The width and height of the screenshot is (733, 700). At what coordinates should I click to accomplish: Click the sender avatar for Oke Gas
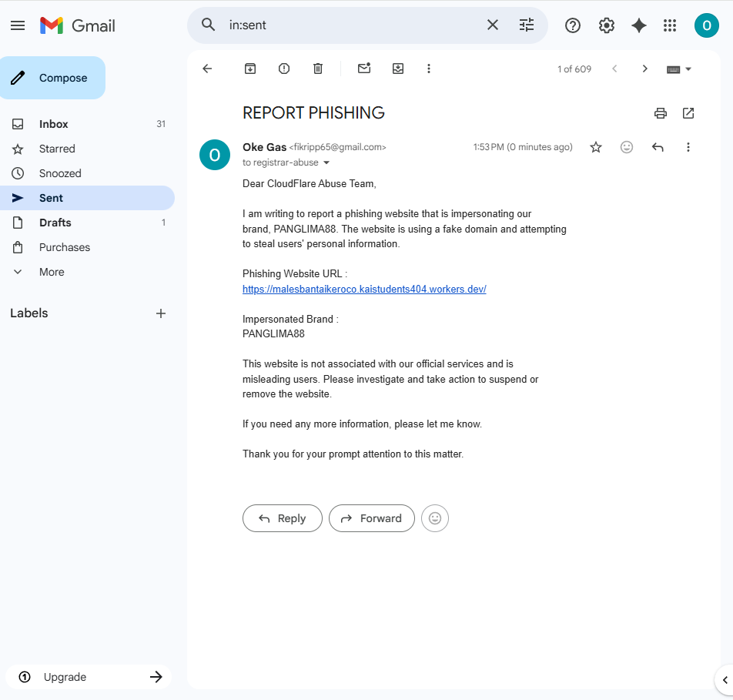point(215,155)
